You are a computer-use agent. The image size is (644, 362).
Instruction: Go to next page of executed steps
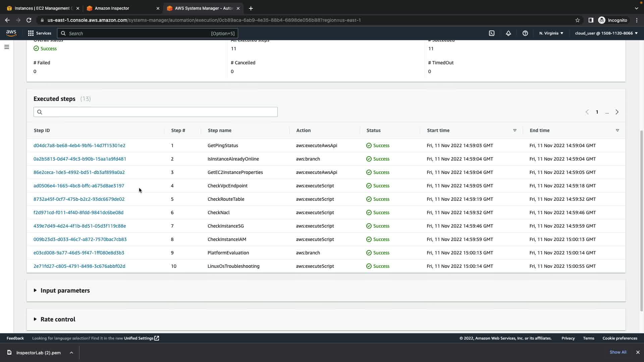click(617, 112)
